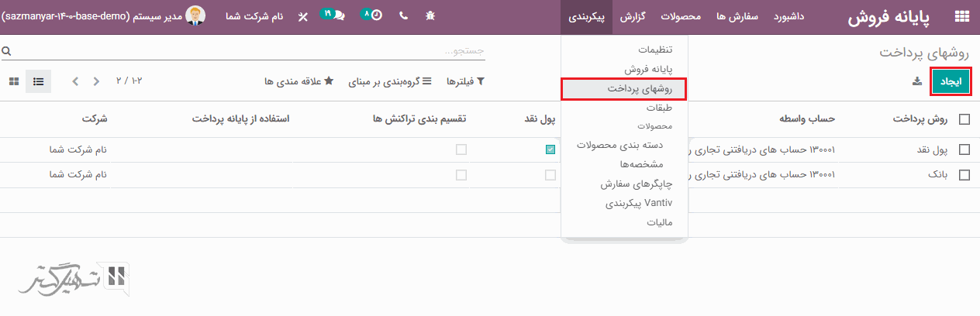This screenshot has width=980, height=316.
Task: Click the download export icon
Action: 917,81
